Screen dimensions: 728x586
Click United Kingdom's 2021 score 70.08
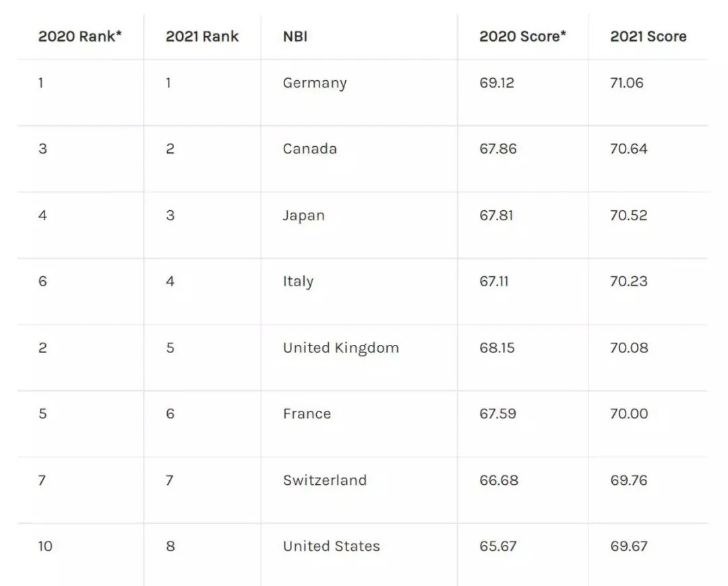click(629, 348)
